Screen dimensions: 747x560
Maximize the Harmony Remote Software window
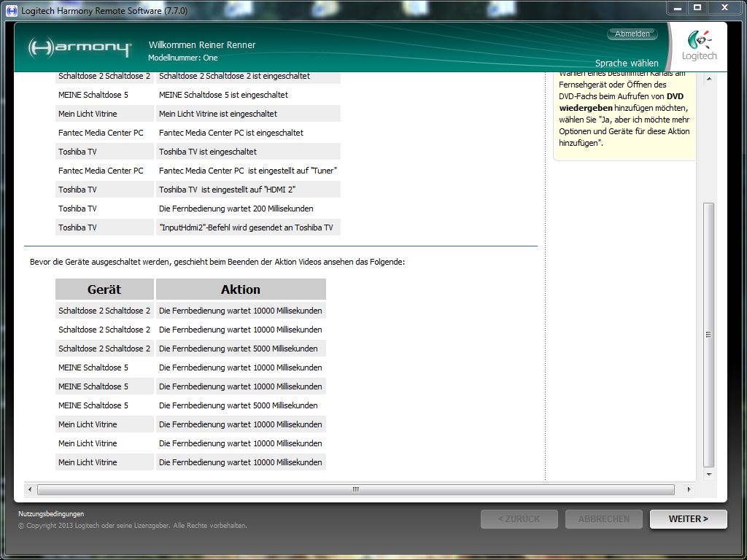(x=697, y=7)
